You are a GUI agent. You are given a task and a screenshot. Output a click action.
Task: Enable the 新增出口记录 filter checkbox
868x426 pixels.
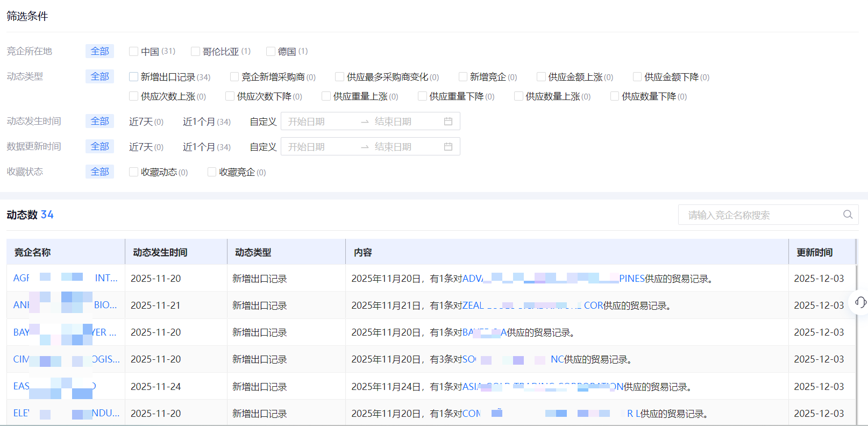pos(134,77)
